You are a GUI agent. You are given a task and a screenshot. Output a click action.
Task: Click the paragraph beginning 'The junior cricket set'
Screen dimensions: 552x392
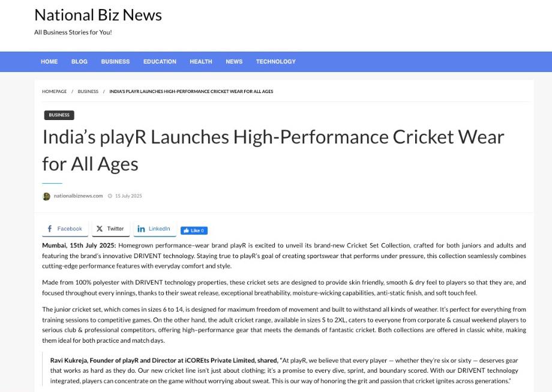click(x=284, y=325)
